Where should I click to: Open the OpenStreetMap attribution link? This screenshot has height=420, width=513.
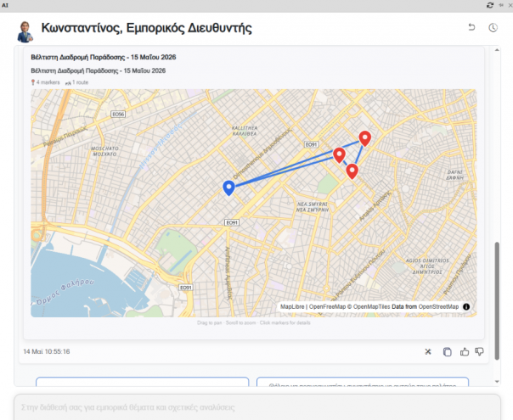pos(438,306)
